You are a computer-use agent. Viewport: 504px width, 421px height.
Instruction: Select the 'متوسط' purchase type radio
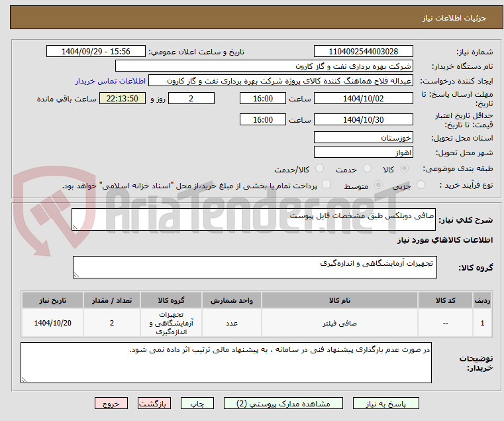(x=379, y=185)
